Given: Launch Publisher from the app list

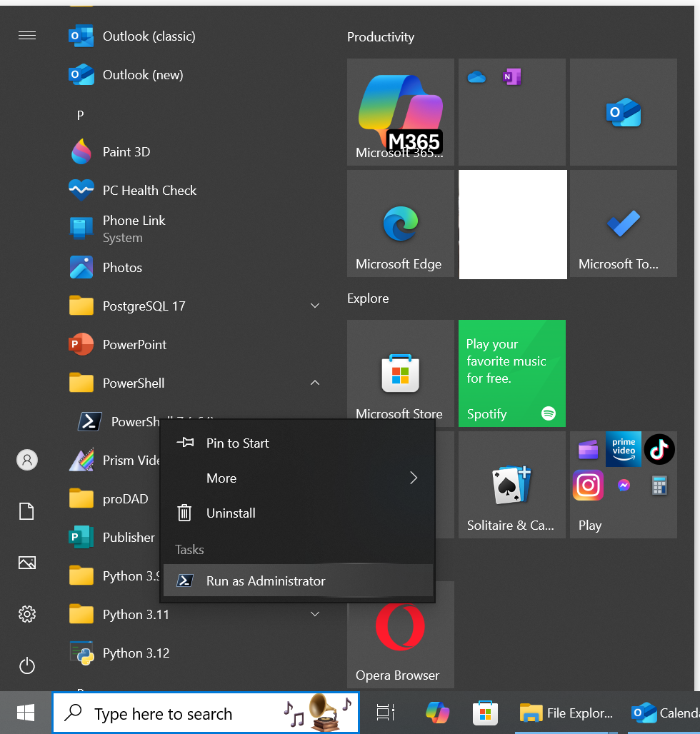Looking at the screenshot, I should (114, 538).
